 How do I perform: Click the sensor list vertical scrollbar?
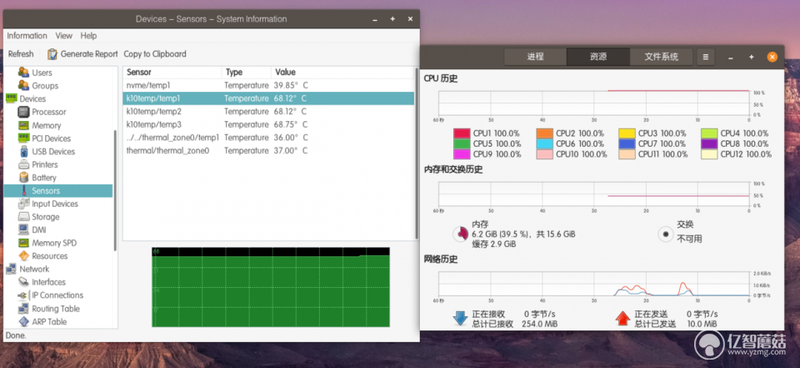point(416,153)
